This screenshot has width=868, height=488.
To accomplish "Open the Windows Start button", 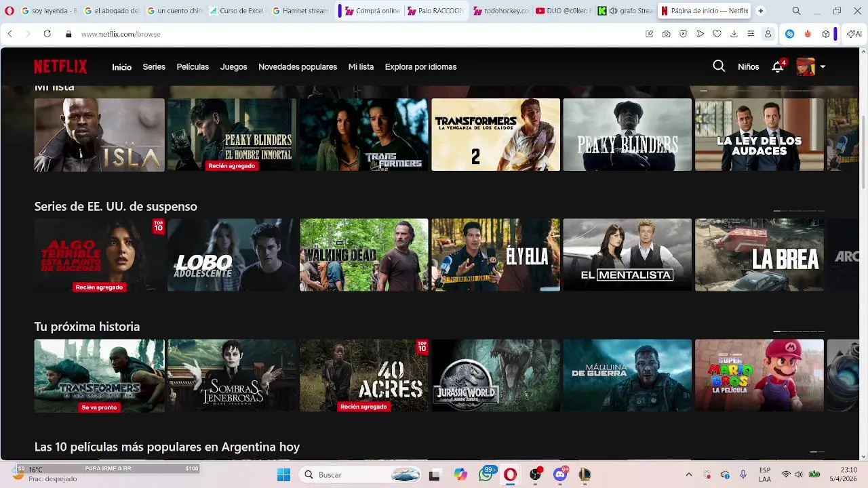I will tap(283, 474).
